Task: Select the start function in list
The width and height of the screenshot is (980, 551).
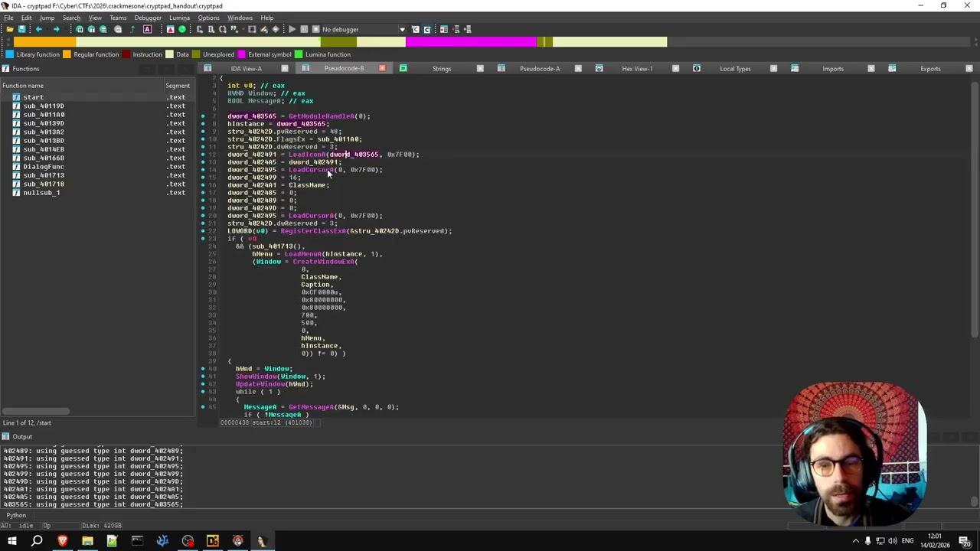Action: pos(97,97)
